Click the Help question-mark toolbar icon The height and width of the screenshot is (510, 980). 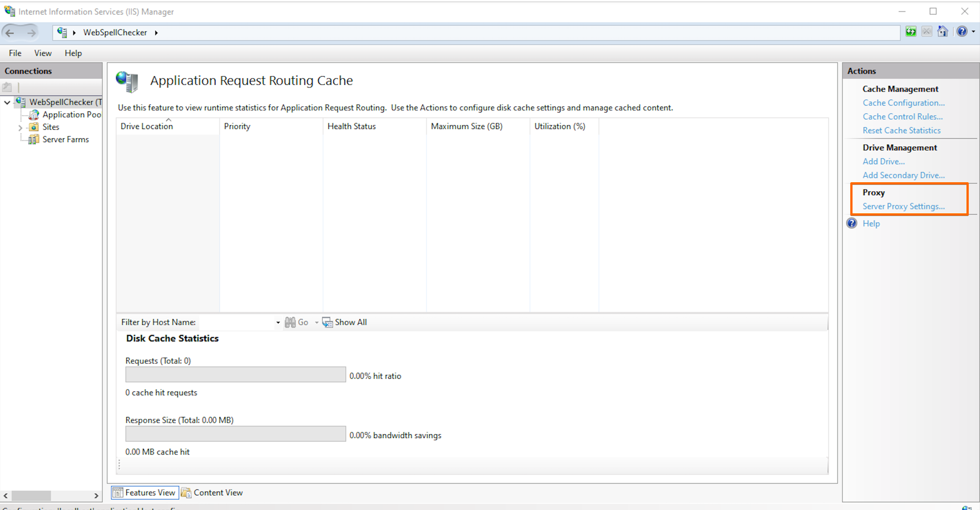coord(962,32)
